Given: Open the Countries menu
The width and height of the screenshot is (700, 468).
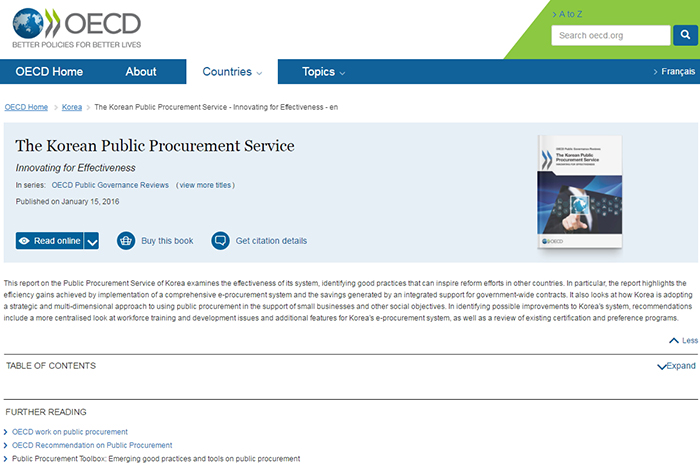Looking at the screenshot, I should click(232, 72).
